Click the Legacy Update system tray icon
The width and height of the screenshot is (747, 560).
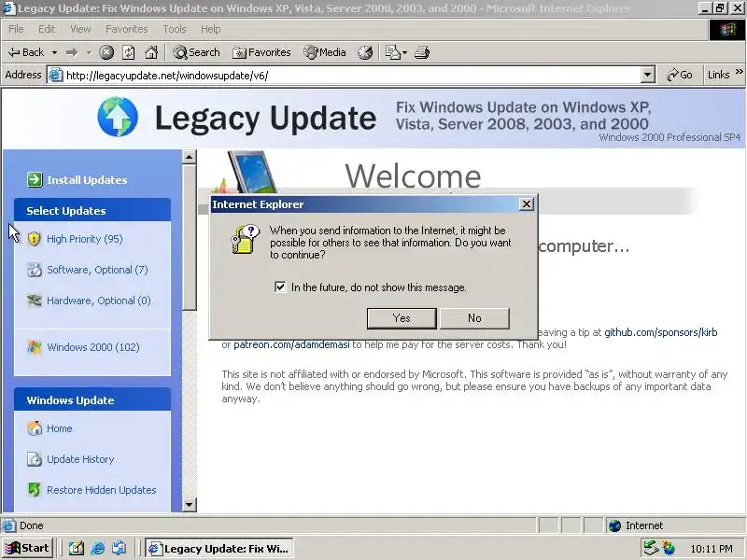[669, 548]
